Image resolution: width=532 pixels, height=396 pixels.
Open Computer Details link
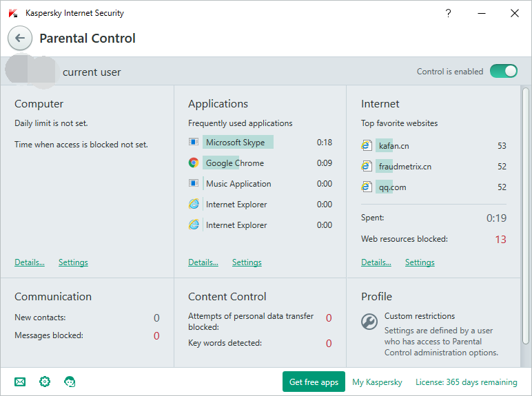point(30,262)
